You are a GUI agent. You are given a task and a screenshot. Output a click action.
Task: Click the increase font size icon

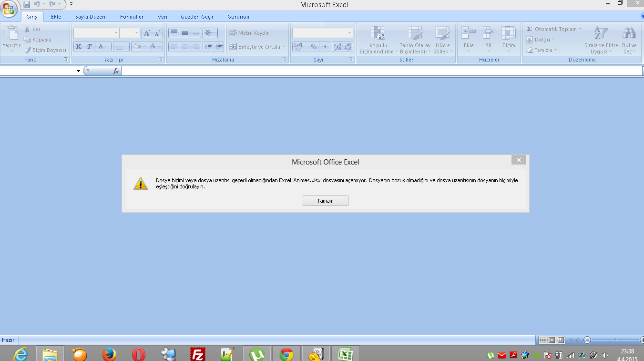point(147,33)
